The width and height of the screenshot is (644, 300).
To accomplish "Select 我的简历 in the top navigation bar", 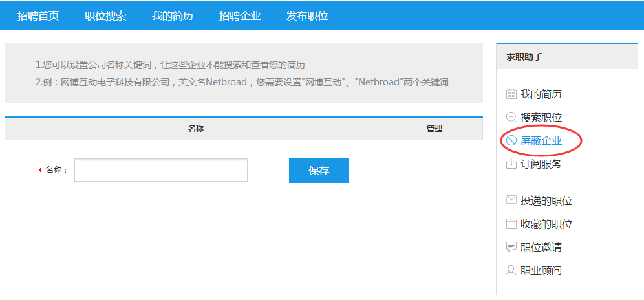I will click(x=173, y=16).
